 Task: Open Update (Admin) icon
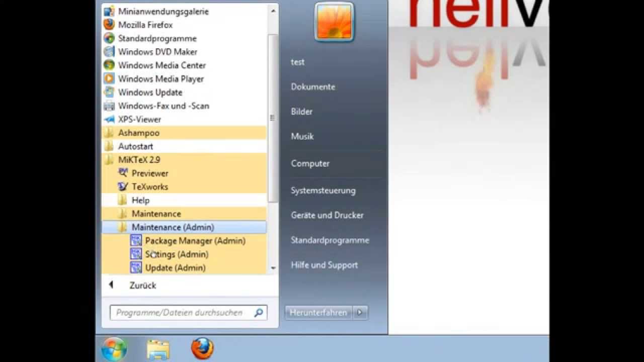tap(136, 268)
